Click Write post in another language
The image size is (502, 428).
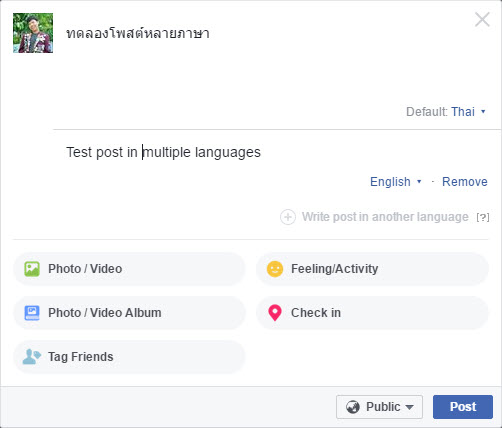pos(385,217)
